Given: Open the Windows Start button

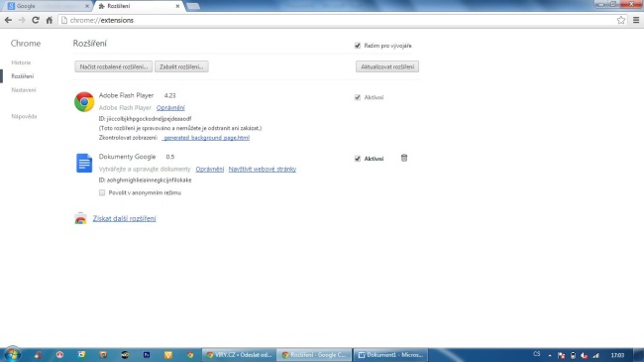Looking at the screenshot, I should point(12,354).
